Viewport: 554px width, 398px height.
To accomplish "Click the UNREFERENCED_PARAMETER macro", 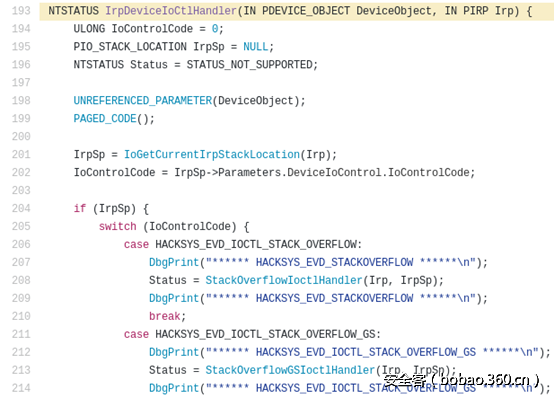I will pos(143,101).
